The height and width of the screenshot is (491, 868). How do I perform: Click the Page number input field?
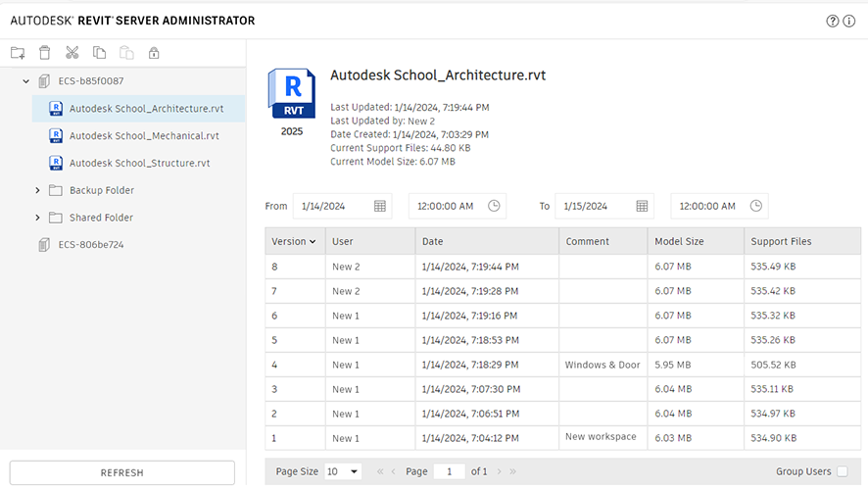449,471
